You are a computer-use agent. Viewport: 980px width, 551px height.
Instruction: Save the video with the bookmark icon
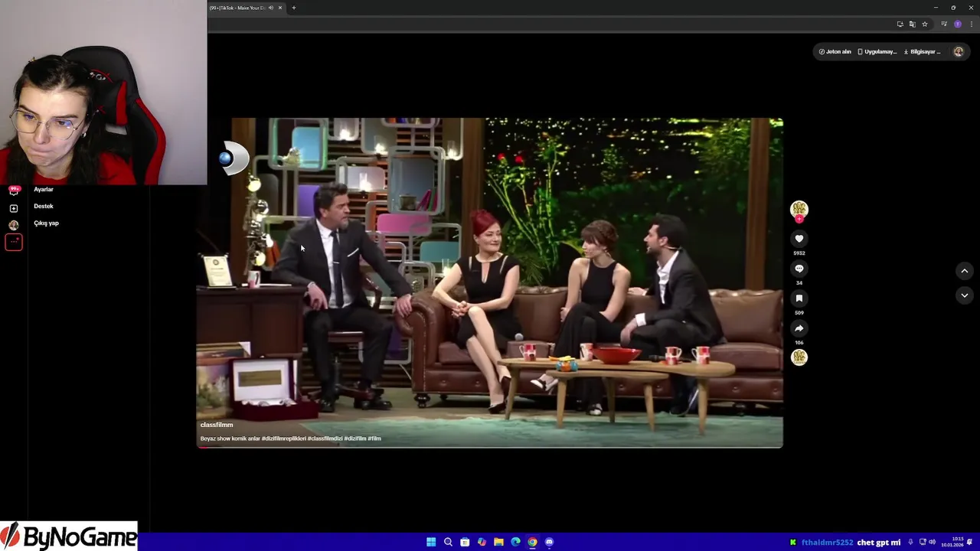point(799,298)
